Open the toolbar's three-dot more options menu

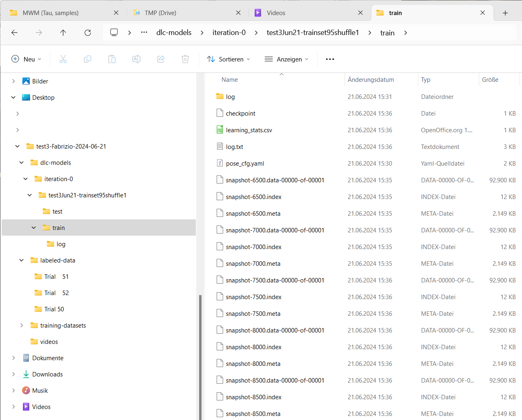[330, 59]
